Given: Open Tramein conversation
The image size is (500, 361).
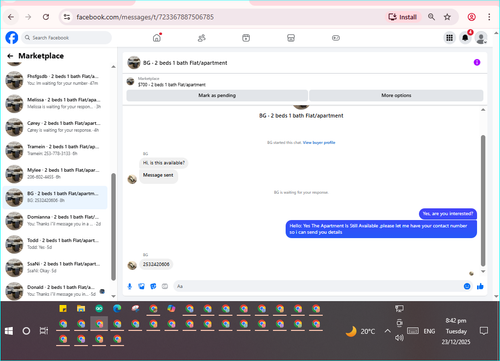Looking at the screenshot, I should pyautogui.click(x=55, y=150).
